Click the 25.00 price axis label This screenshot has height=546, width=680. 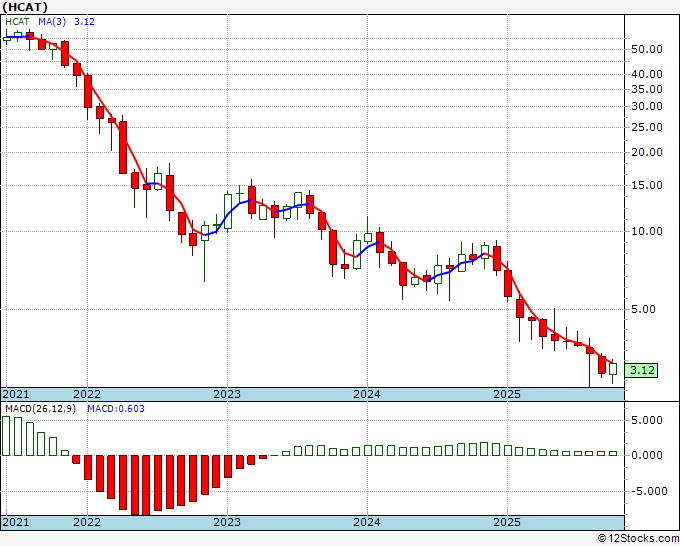pyautogui.click(x=647, y=128)
